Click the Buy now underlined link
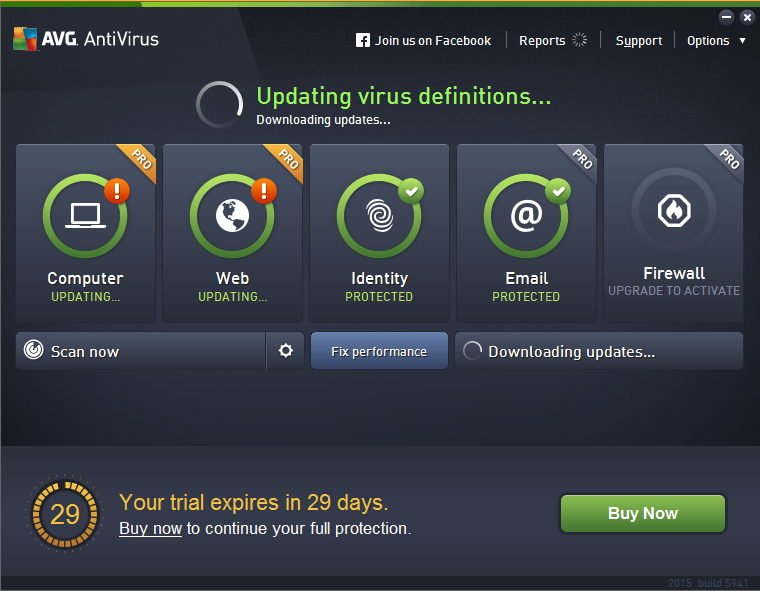The height and width of the screenshot is (591, 760). [x=150, y=528]
